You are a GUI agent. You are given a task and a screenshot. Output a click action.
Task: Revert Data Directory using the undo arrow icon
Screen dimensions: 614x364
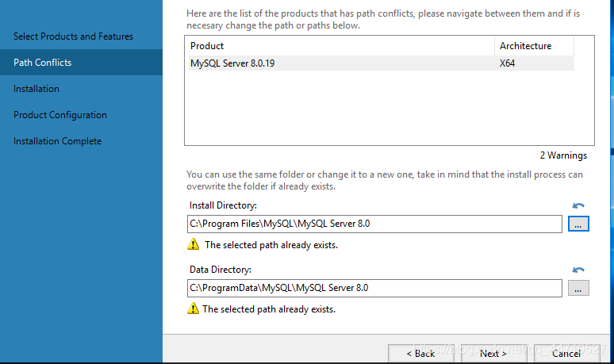point(578,270)
